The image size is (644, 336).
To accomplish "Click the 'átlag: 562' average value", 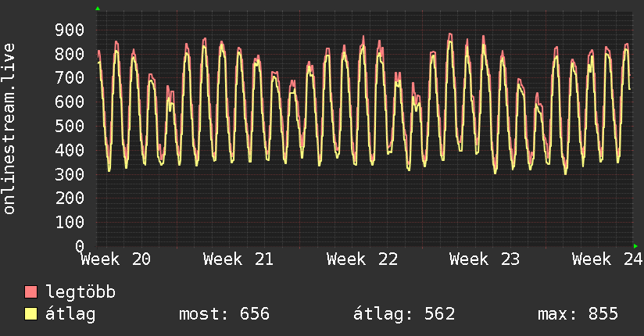I will (x=404, y=314).
